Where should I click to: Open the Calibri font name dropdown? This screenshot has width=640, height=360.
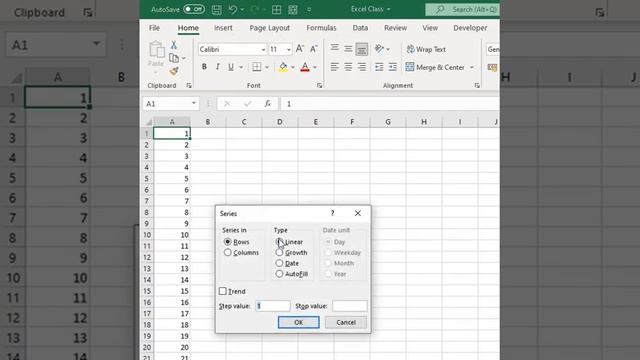[263, 49]
